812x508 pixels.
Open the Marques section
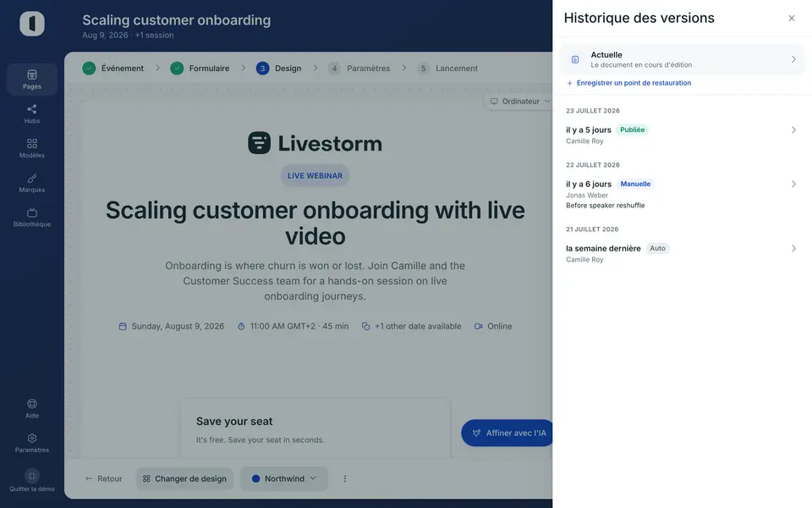(32, 183)
